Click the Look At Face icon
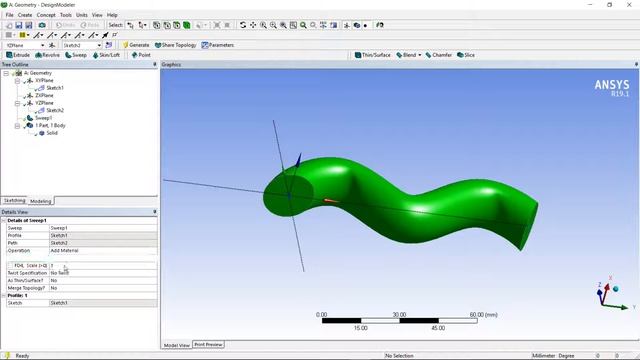Viewport: 640px width, 360px height. [333, 25]
